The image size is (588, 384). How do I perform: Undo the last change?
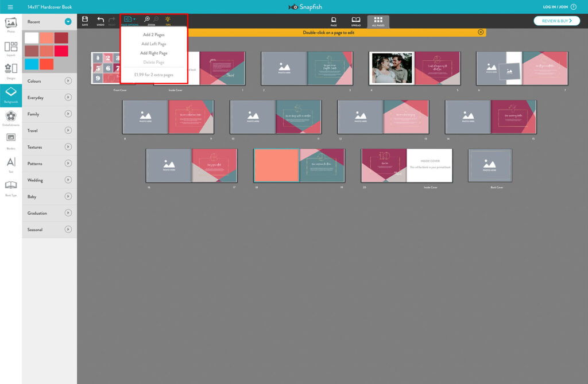(x=100, y=21)
